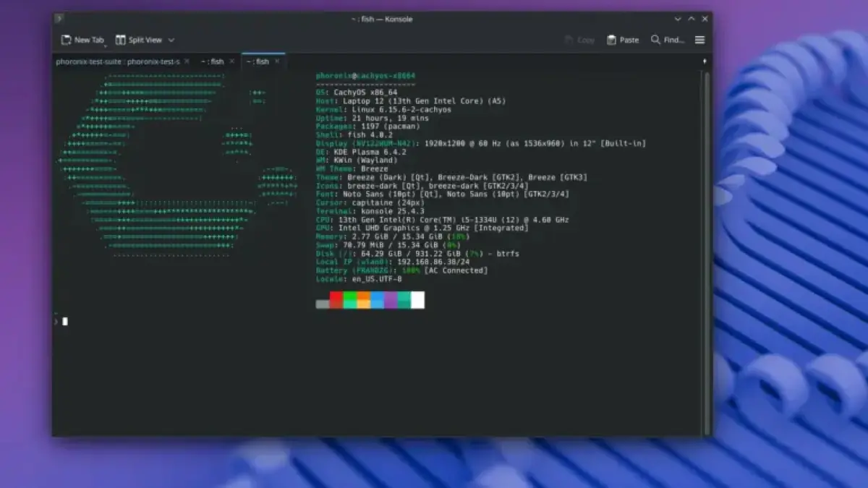Click the purple color block in terminal

(391, 300)
